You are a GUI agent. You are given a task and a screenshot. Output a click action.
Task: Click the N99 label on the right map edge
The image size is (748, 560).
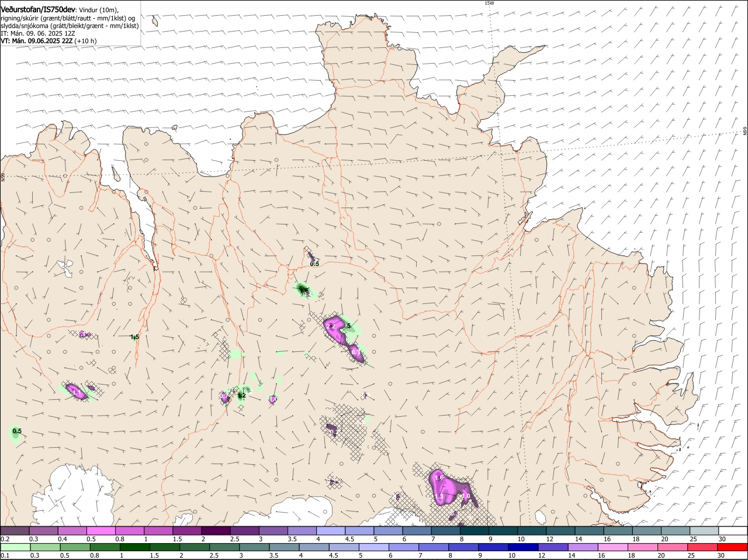(x=745, y=132)
